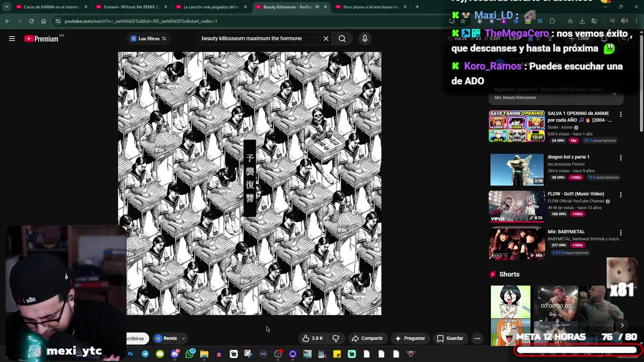
Task: Open browser home page button
Action: click(x=44, y=21)
